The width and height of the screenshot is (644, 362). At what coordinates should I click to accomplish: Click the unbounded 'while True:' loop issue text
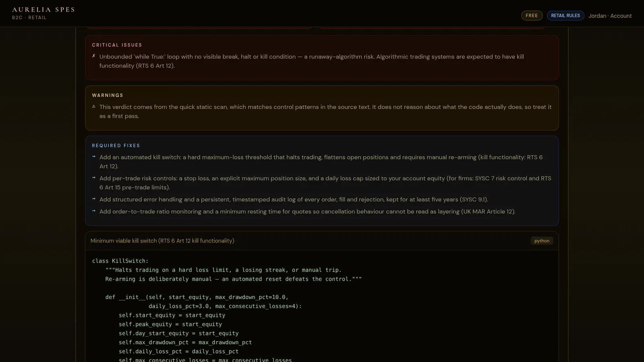[x=312, y=61]
